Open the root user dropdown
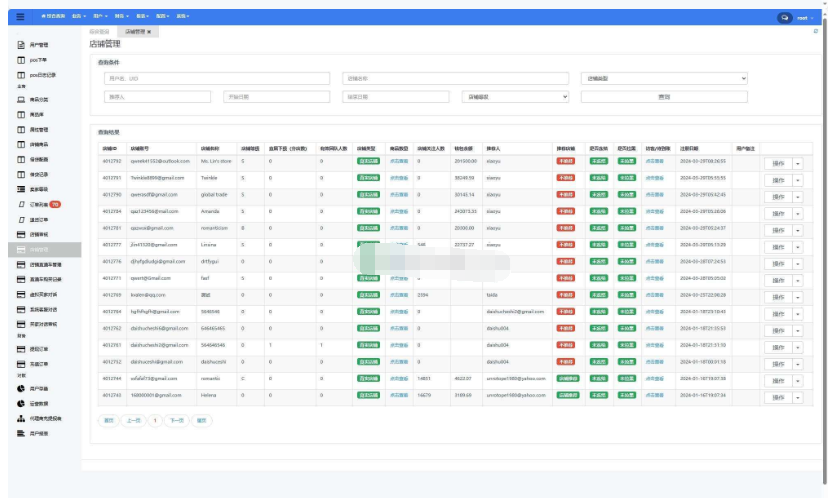Viewport: 830px width, 498px height. pos(805,18)
